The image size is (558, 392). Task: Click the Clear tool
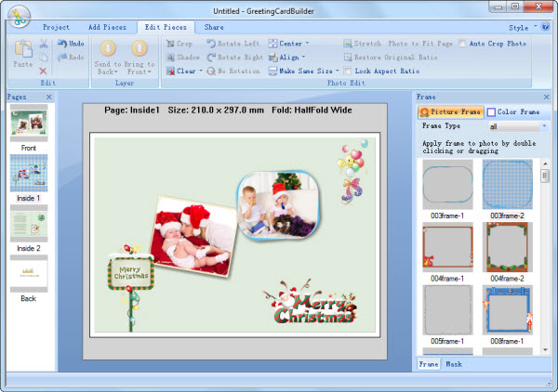(181, 71)
